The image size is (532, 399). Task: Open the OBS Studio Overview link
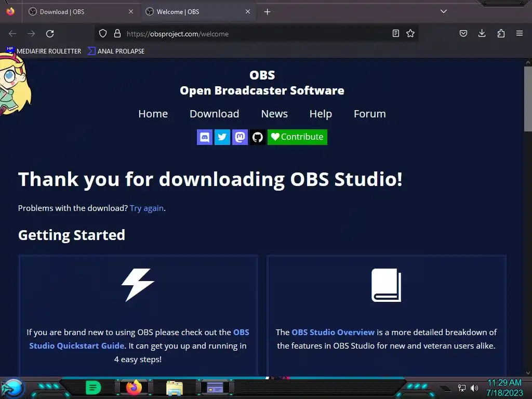333,332
